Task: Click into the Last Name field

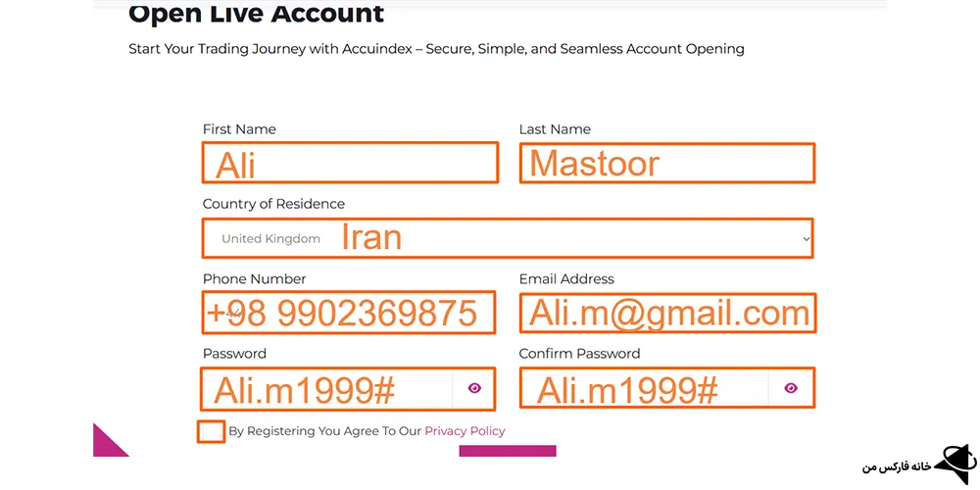Action: point(666,163)
